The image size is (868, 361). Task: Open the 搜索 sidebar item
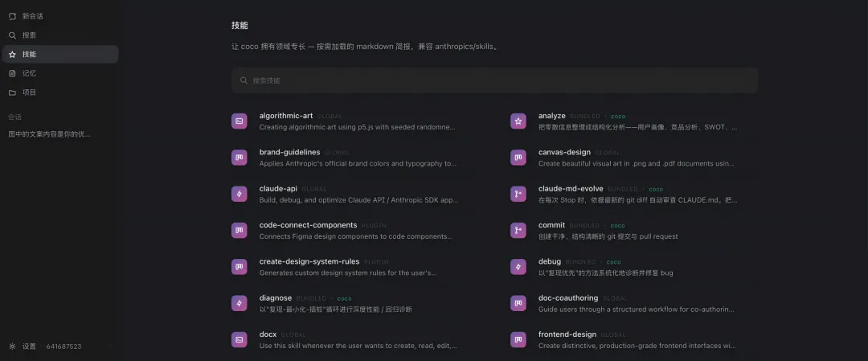coord(60,35)
